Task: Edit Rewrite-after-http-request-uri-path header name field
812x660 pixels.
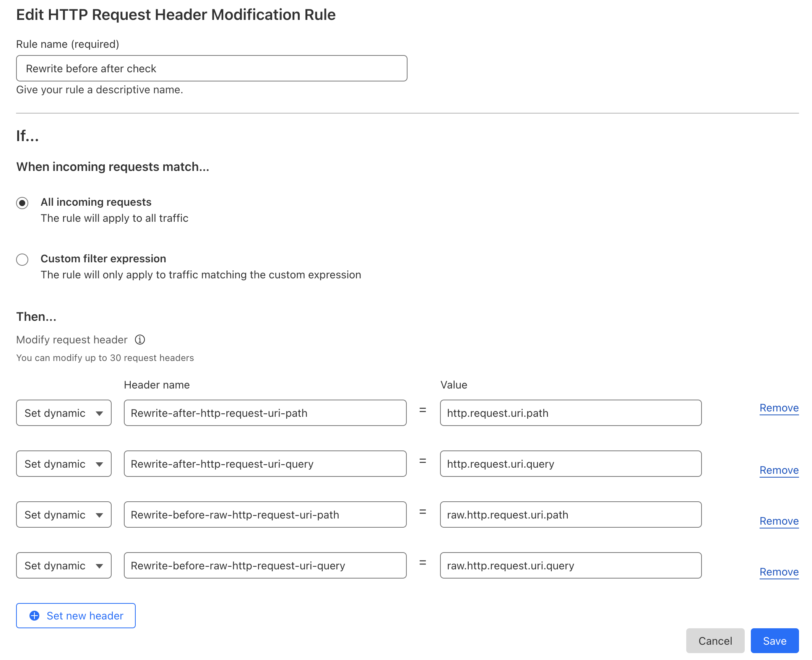Action: coord(265,413)
